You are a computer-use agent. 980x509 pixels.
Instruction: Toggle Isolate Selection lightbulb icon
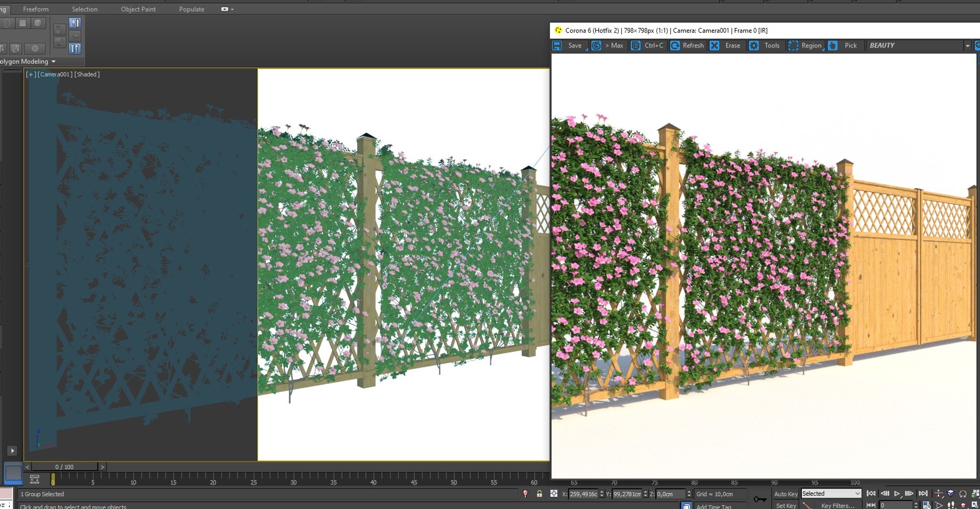coord(525,494)
